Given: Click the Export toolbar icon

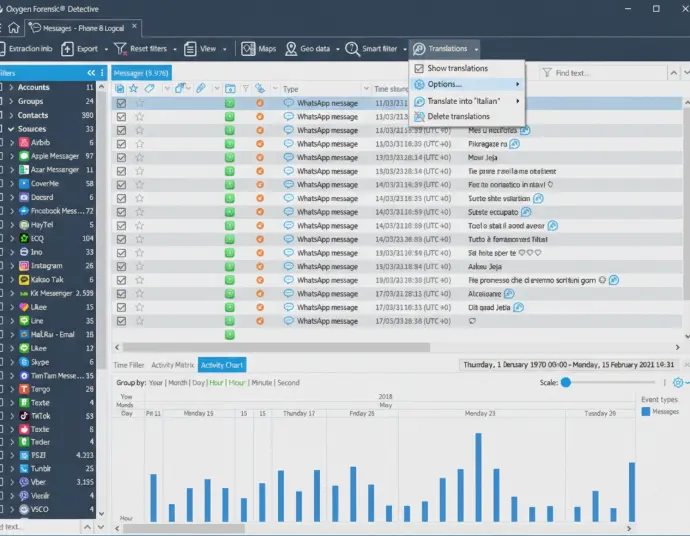Looking at the screenshot, I should click(x=82, y=49).
